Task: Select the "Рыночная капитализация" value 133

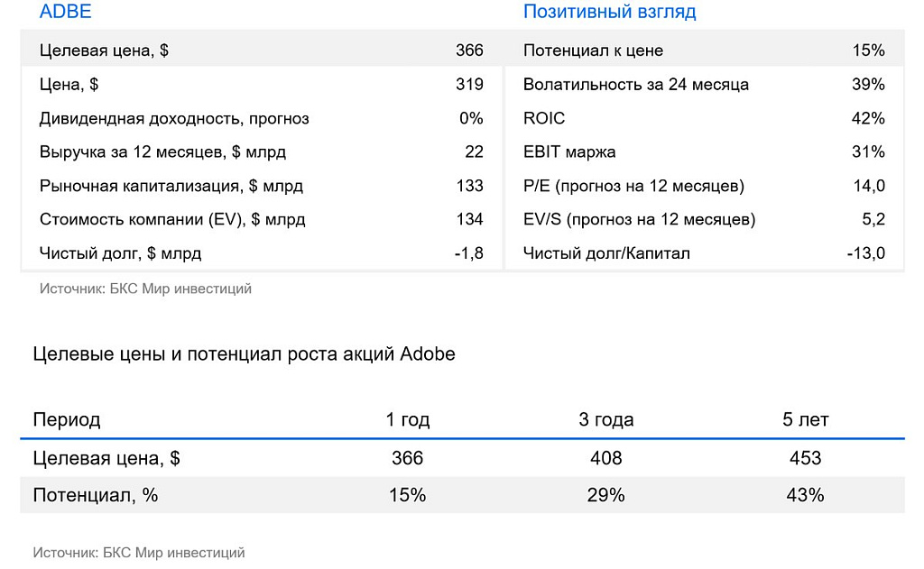Action: coord(469,187)
